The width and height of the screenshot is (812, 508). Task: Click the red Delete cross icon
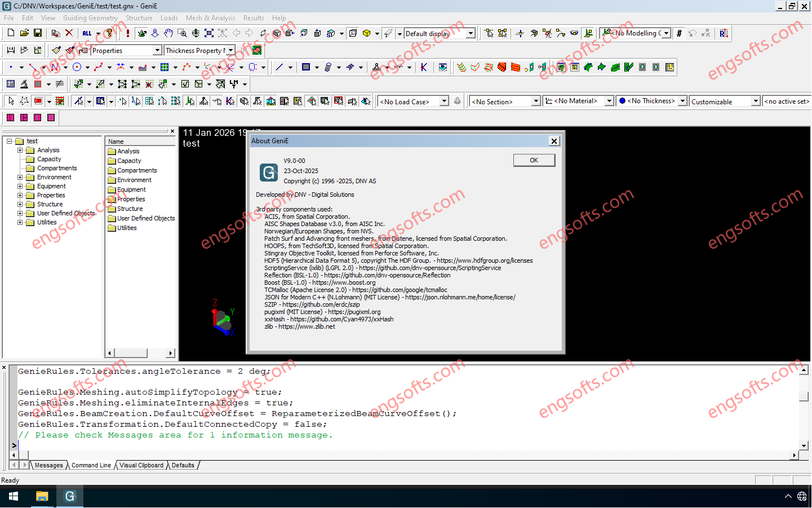69,33
